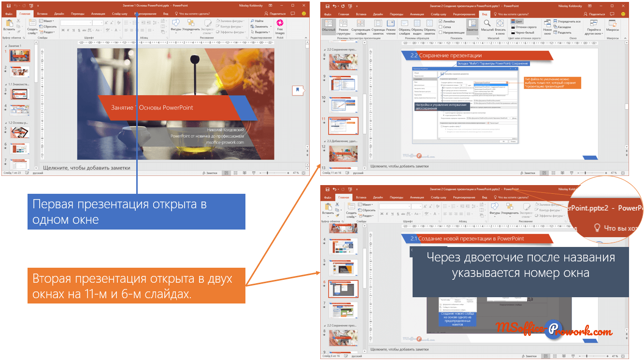This screenshot has width=644, height=361.
Task: Select slide 3 thumbnail in Занятие 1 window
Action: (20, 93)
